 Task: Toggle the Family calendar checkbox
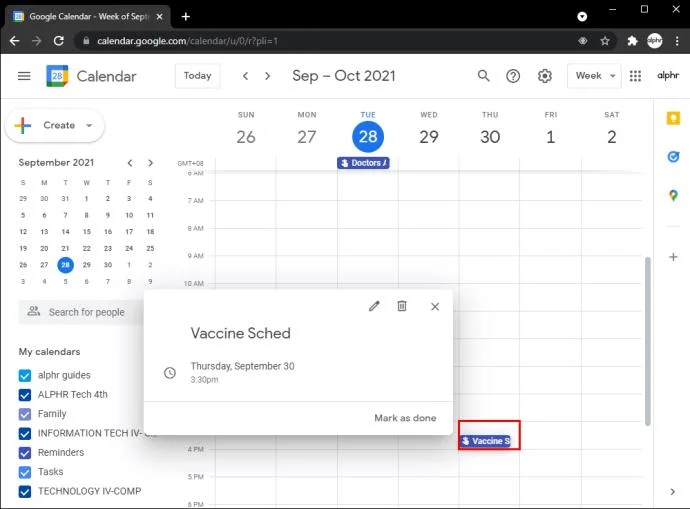coord(25,414)
